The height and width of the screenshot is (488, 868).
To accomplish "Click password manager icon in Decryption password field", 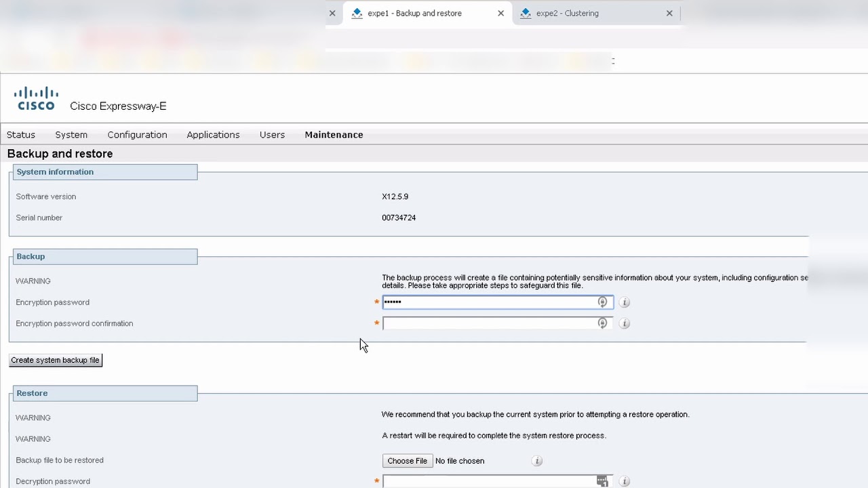I will pos(602,481).
